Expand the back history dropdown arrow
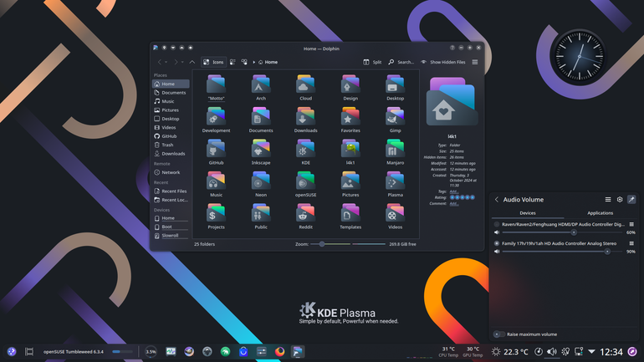644x362 pixels. click(166, 62)
